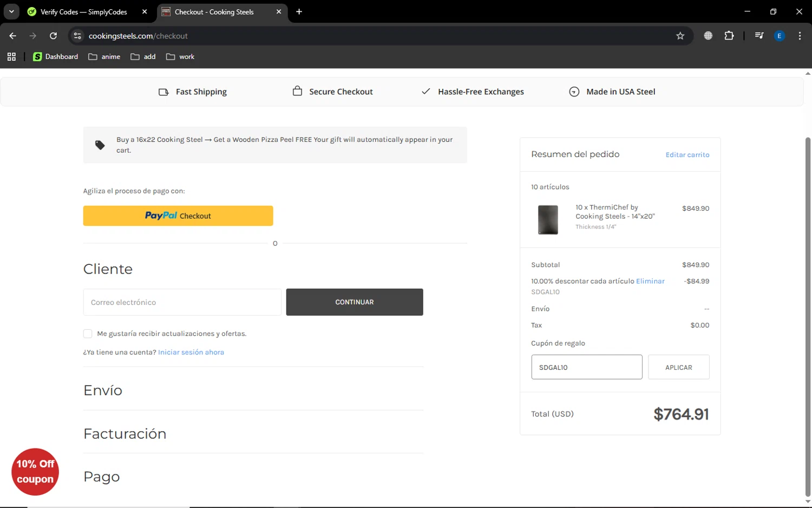Open the Dashboard bookmark
Image resolution: width=812 pixels, height=508 pixels.
coord(55,56)
